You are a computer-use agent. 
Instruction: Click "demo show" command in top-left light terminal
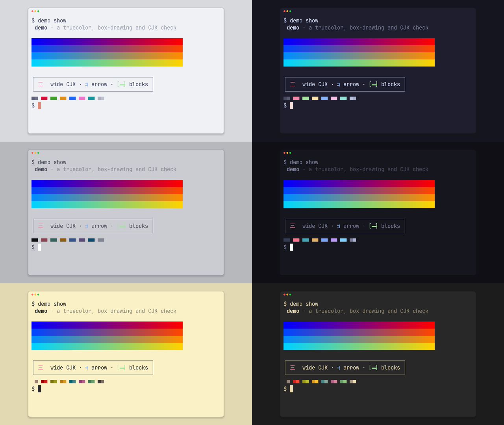pos(52,20)
